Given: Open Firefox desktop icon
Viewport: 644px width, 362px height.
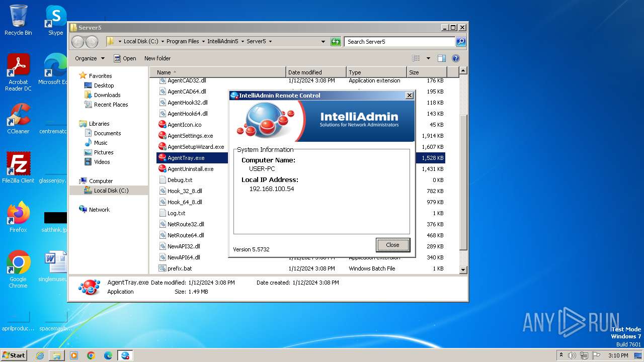Looking at the screenshot, I should click(x=18, y=217).
